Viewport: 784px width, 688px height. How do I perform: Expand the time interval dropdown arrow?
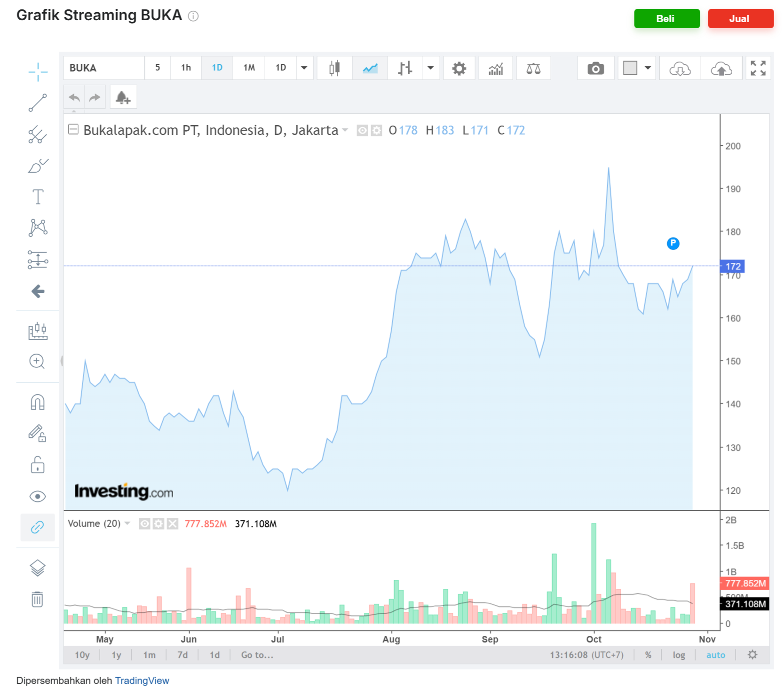pyautogui.click(x=304, y=68)
